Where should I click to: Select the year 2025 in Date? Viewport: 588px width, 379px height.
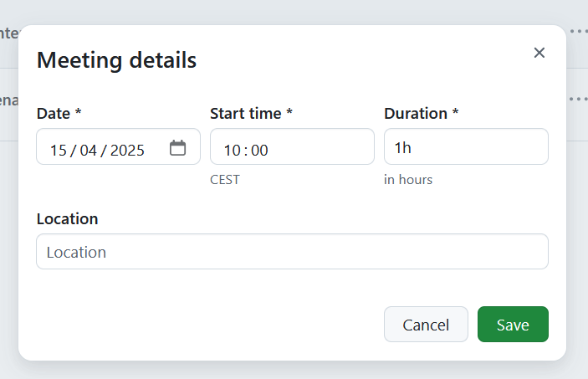coord(127,151)
